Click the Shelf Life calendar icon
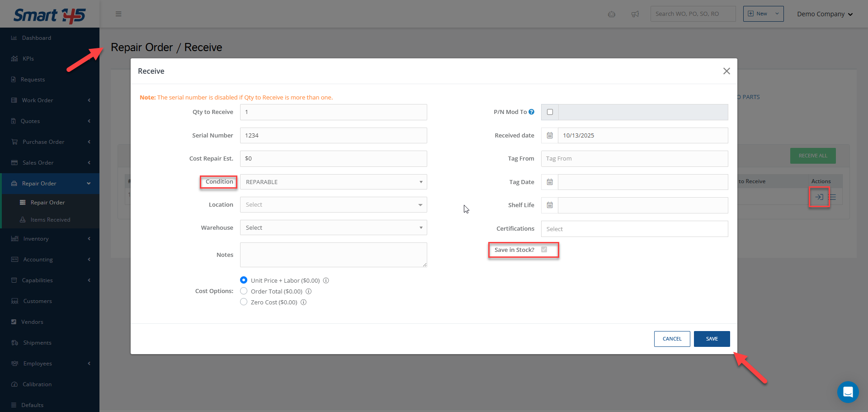868x412 pixels. click(550, 205)
